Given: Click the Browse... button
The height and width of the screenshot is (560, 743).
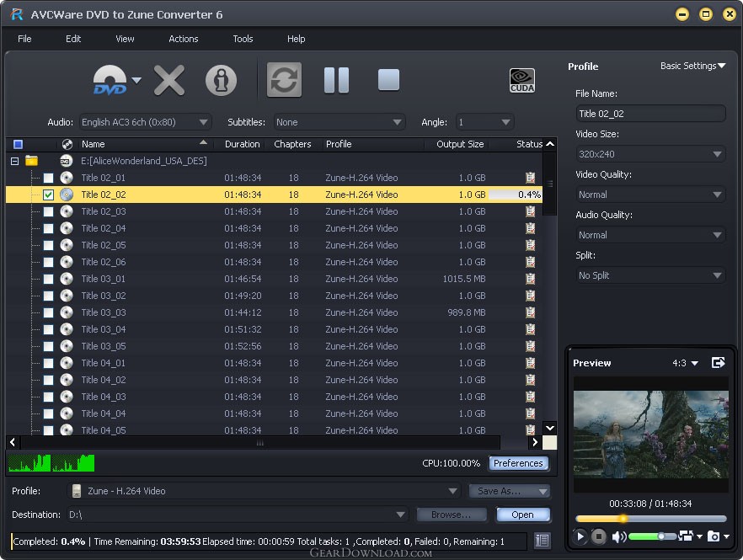Looking at the screenshot, I should pos(452,515).
